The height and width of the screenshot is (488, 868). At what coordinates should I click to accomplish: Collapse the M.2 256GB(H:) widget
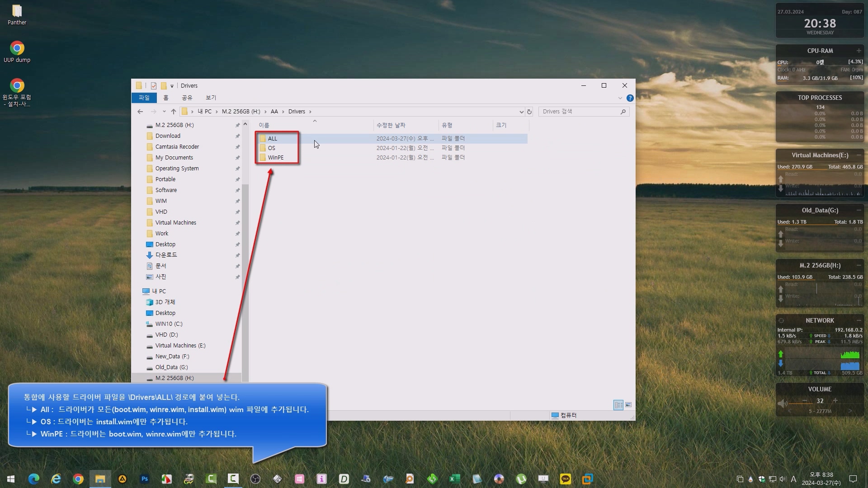point(859,265)
